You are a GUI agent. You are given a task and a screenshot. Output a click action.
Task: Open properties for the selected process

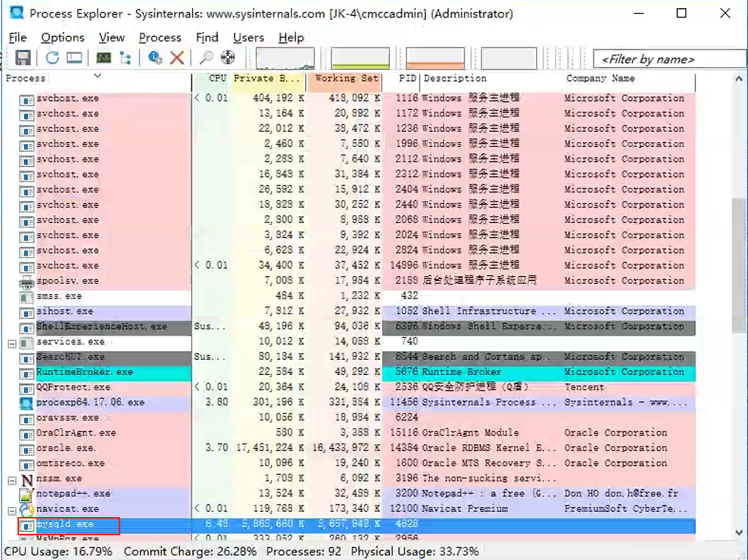point(155,57)
